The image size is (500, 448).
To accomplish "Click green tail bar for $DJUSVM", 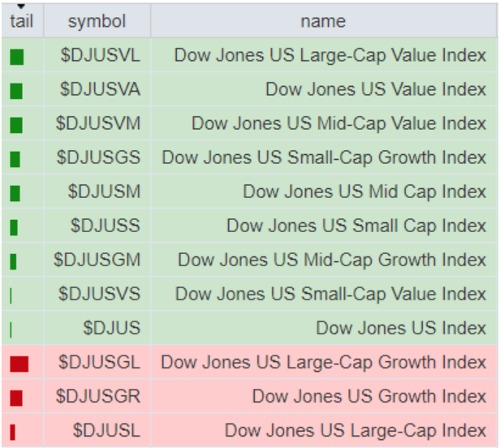I will tap(17, 125).
